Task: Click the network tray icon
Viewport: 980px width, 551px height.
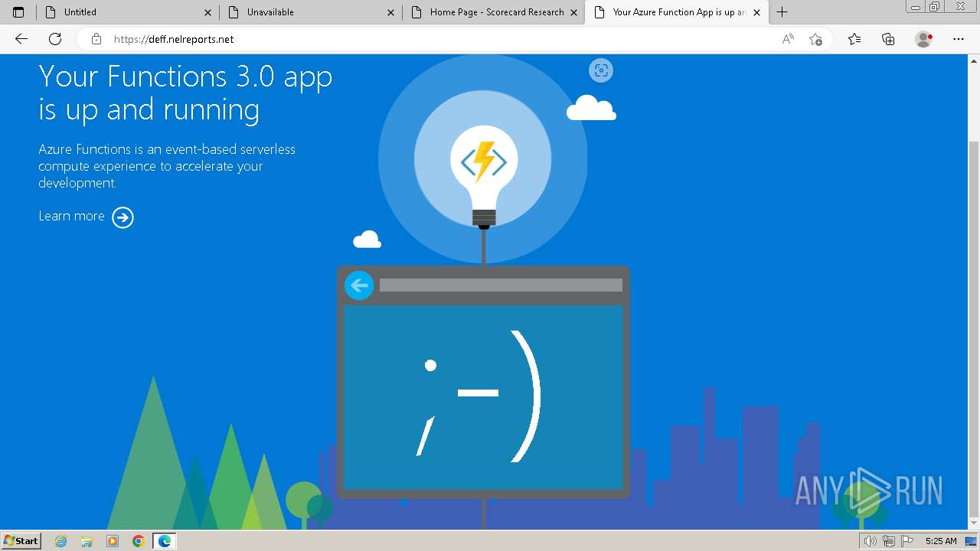Action: (x=888, y=541)
